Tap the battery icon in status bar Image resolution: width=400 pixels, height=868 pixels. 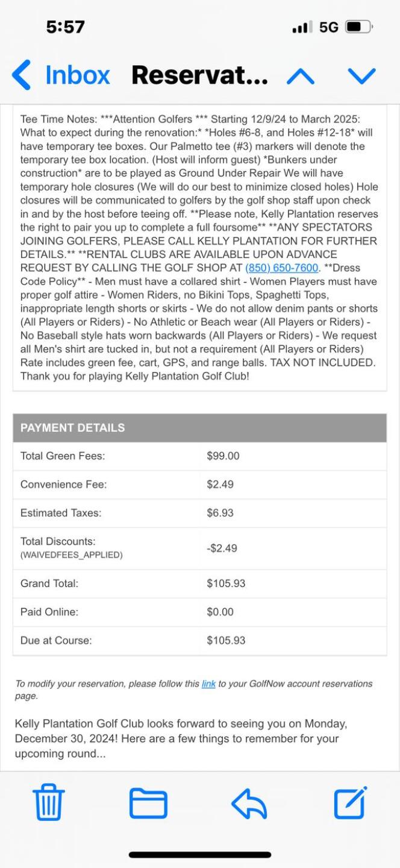pyautogui.click(x=359, y=27)
